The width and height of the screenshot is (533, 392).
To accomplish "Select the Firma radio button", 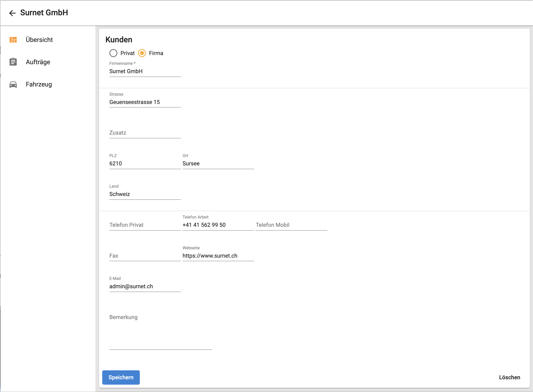I will 142,53.
